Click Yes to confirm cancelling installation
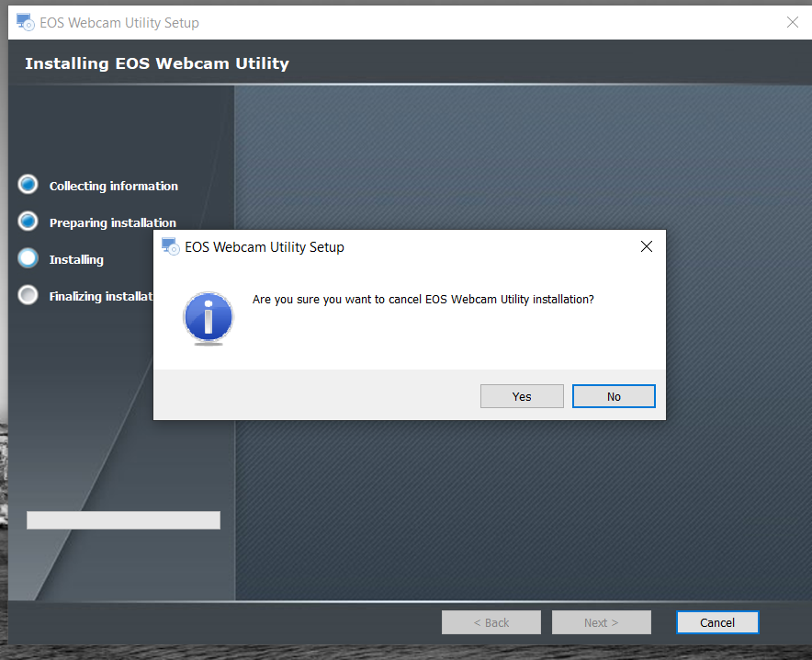Viewport: 812px width, 660px height. point(522,396)
